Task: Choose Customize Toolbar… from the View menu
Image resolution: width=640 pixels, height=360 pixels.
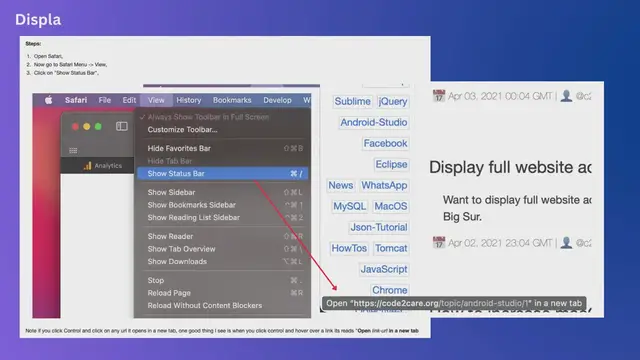Action: (222, 130)
